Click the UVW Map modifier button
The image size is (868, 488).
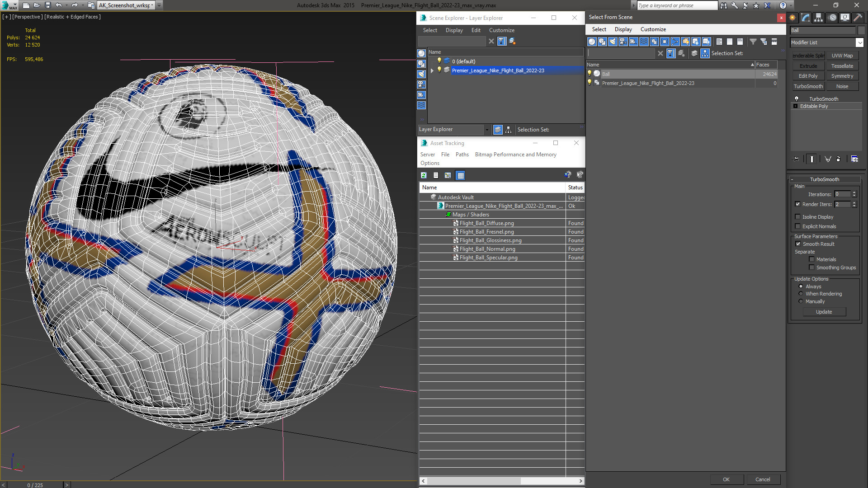[842, 56]
